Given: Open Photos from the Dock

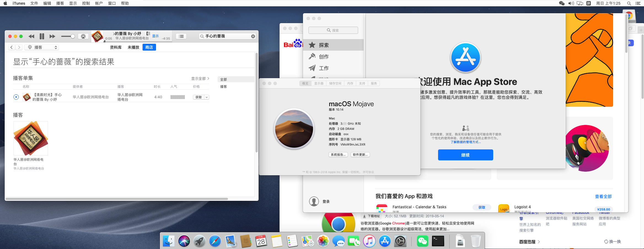Looking at the screenshot, I should (x=323, y=241).
